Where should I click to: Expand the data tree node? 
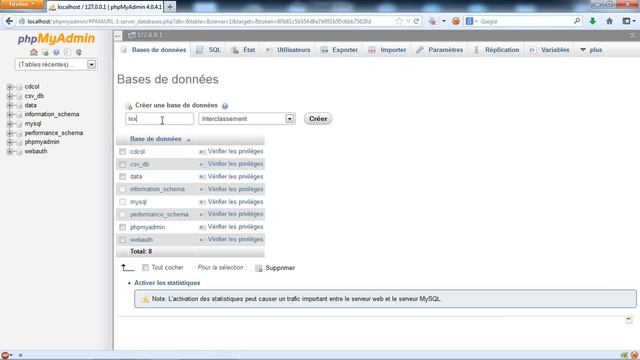point(10,105)
